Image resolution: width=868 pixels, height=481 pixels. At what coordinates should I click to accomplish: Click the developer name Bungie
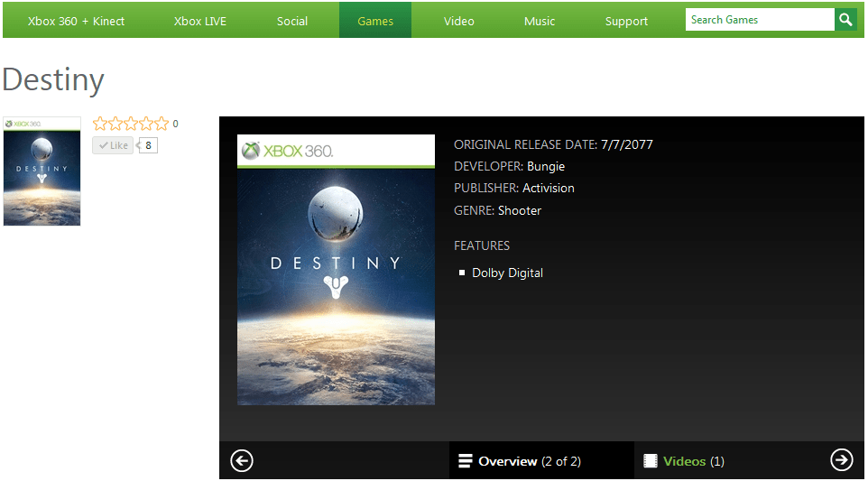(x=546, y=166)
